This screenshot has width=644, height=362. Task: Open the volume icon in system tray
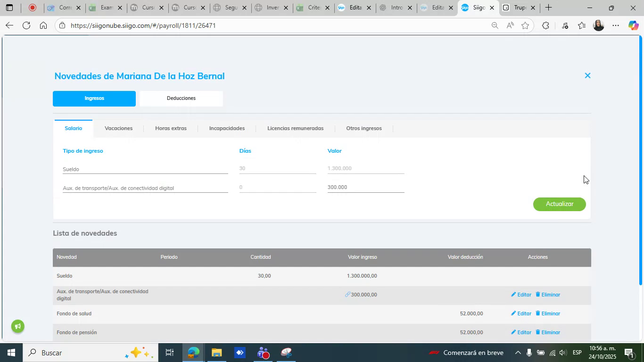coord(562,353)
